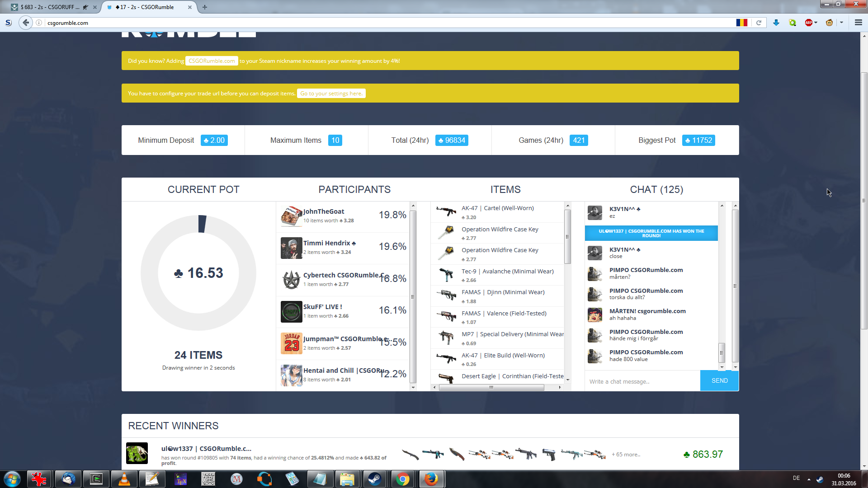Click the Greasemonkey monkey icon
868x488 pixels.
tap(829, 23)
